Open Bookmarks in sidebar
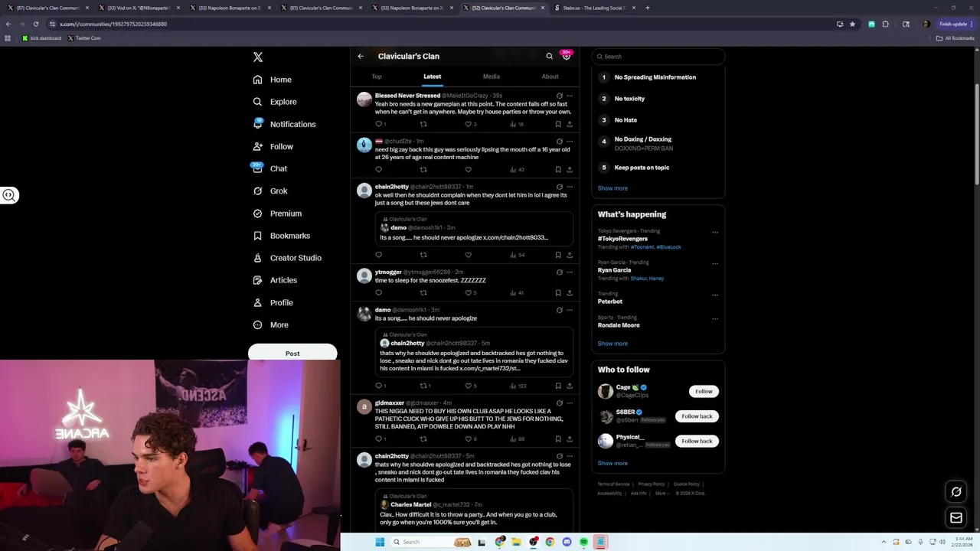This screenshot has width=980, height=551. coord(281,236)
